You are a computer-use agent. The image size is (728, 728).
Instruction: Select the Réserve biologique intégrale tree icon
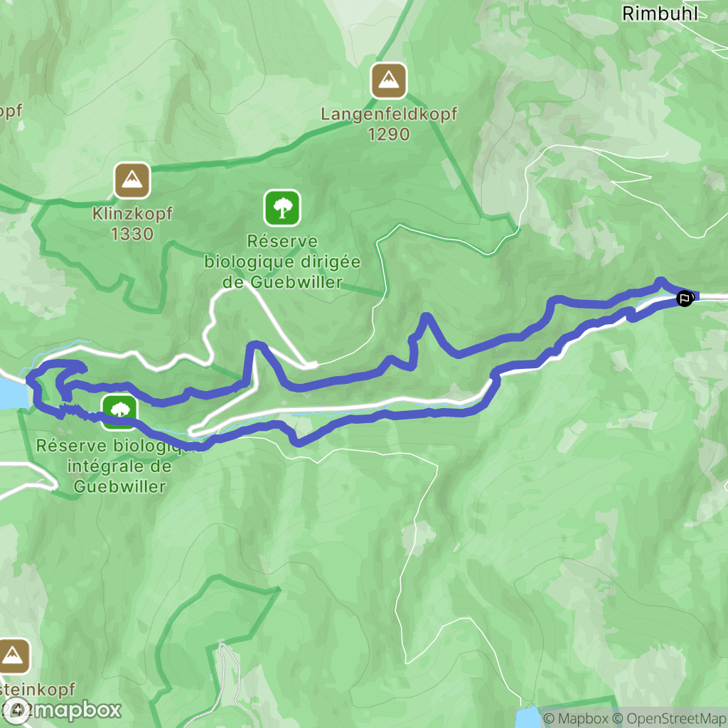[119, 412]
